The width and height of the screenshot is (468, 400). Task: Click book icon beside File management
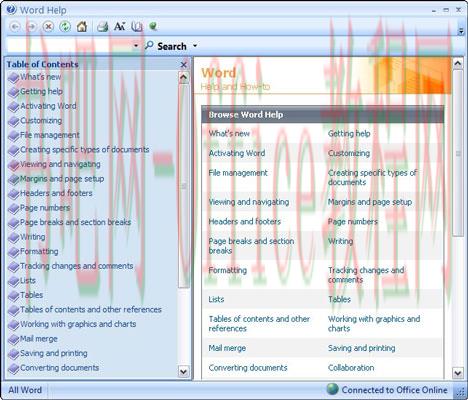tap(14, 136)
